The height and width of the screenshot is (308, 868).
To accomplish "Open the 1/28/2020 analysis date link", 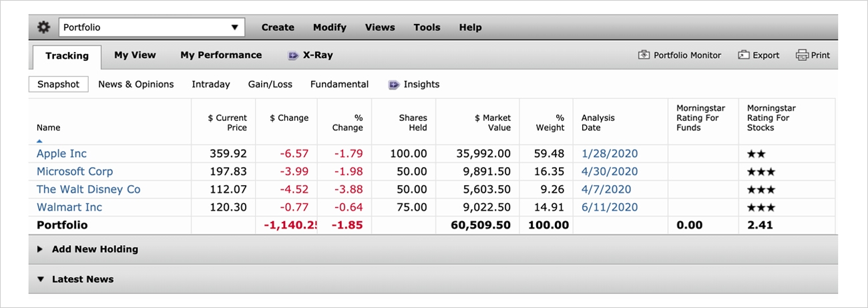I will coord(610,154).
